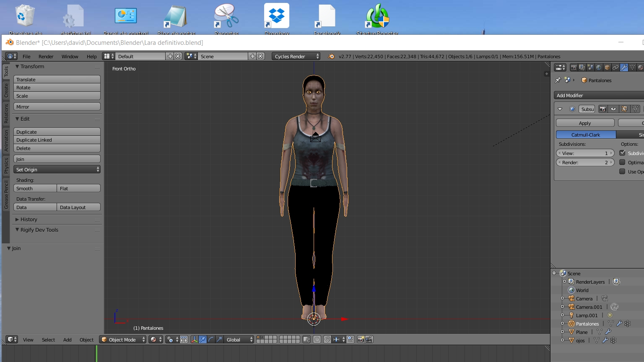Open the Scene properties tab
The image size is (644, 362).
[590, 67]
